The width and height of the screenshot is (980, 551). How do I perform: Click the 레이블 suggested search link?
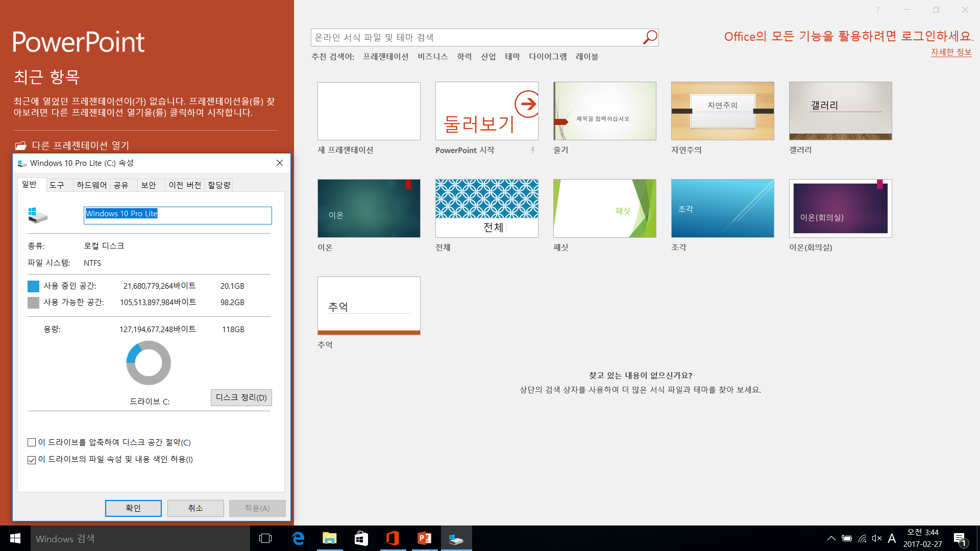click(587, 57)
